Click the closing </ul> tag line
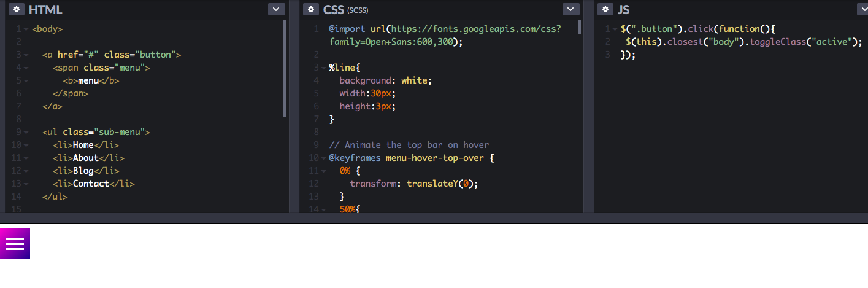The width and height of the screenshot is (868, 288). [x=55, y=197]
